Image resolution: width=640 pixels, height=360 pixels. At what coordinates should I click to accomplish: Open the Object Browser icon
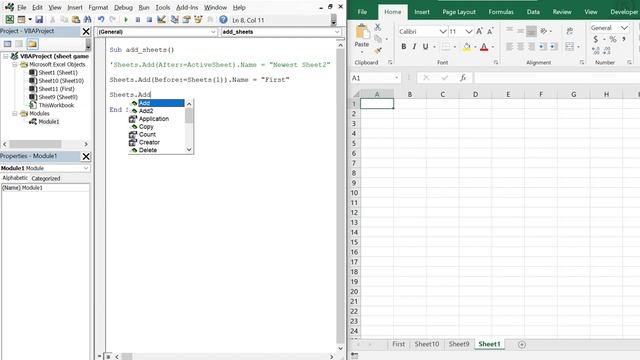click(198, 20)
